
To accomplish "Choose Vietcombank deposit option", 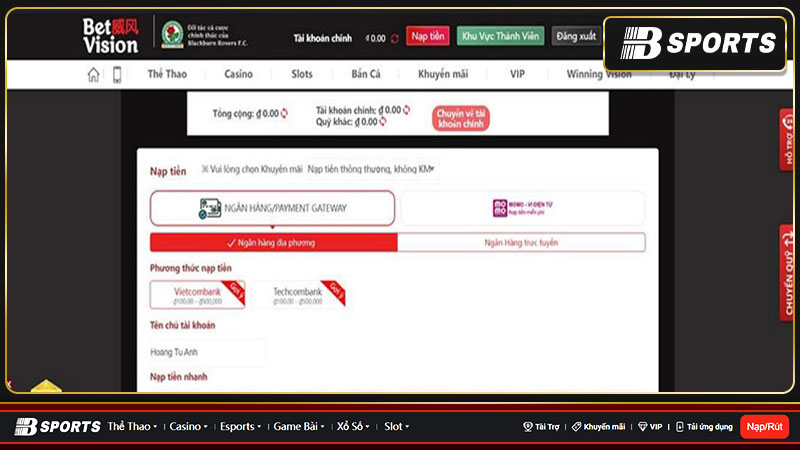I will [197, 295].
